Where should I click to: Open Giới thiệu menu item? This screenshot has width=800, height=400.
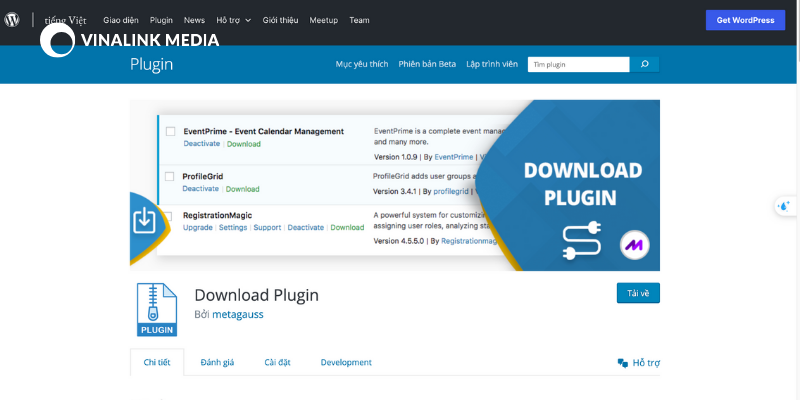click(x=281, y=20)
